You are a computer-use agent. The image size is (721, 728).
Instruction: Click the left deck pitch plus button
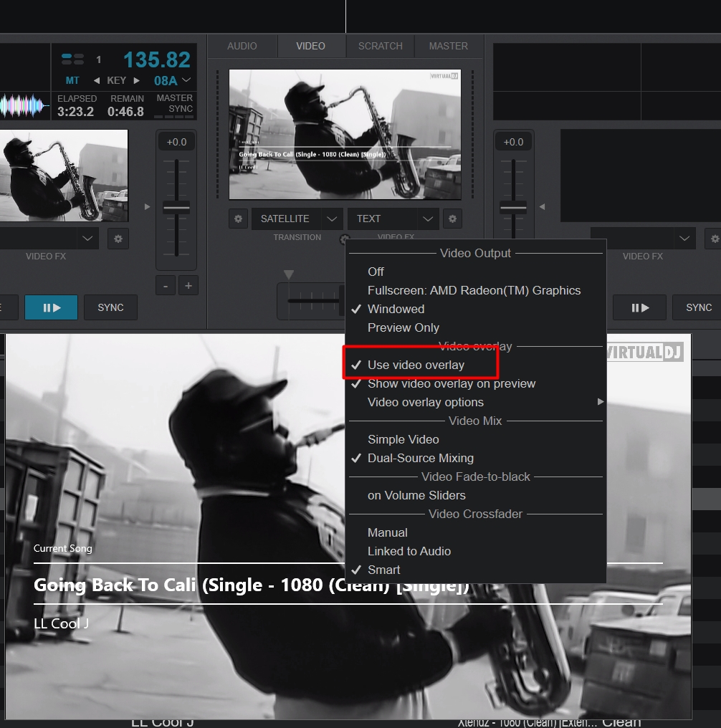tap(188, 286)
